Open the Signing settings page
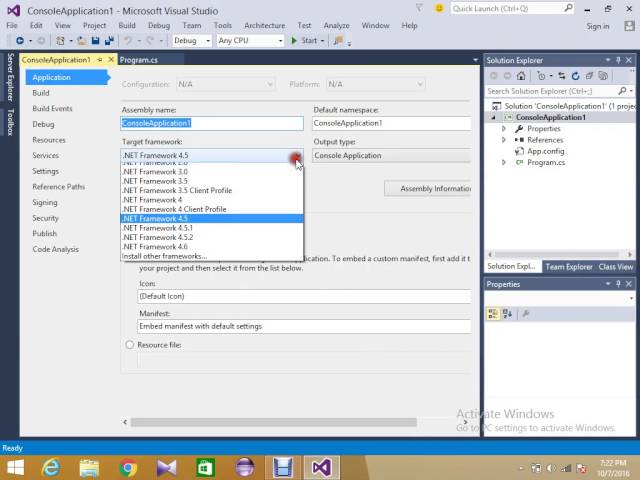Screen dimensions: 640x480 45,202
